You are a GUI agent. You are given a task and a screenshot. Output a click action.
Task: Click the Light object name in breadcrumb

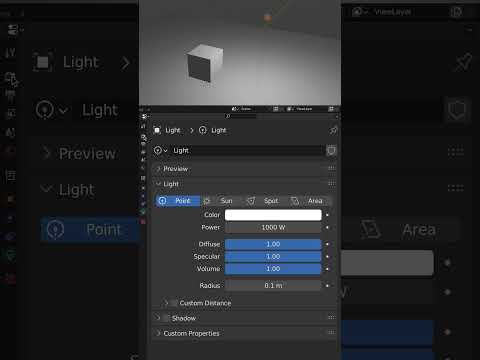point(173,130)
